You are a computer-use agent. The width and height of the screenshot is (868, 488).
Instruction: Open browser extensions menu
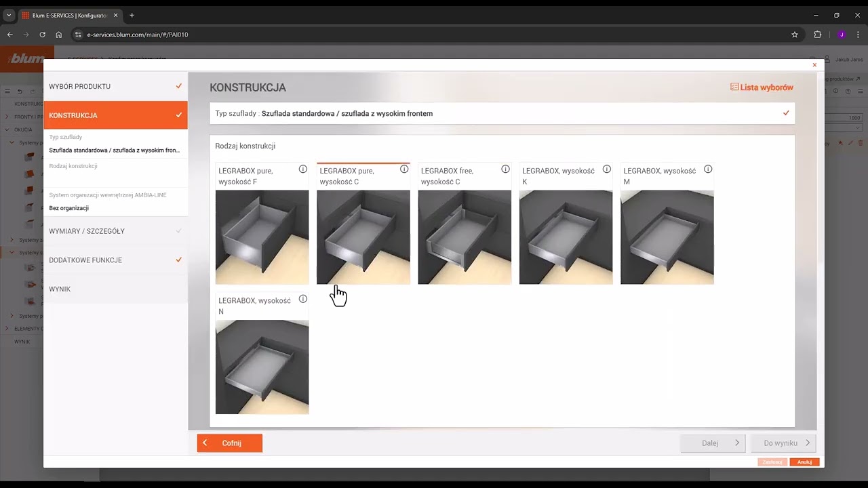click(x=817, y=35)
